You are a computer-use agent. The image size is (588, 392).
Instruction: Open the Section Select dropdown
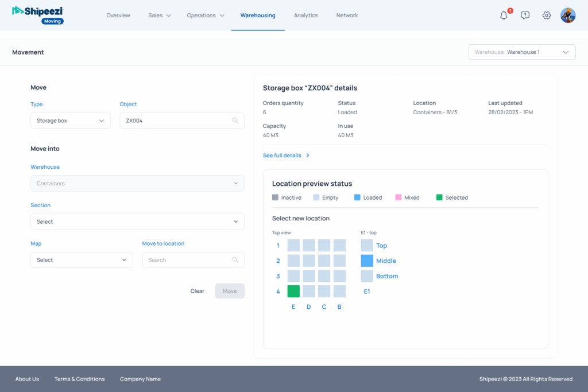point(137,222)
